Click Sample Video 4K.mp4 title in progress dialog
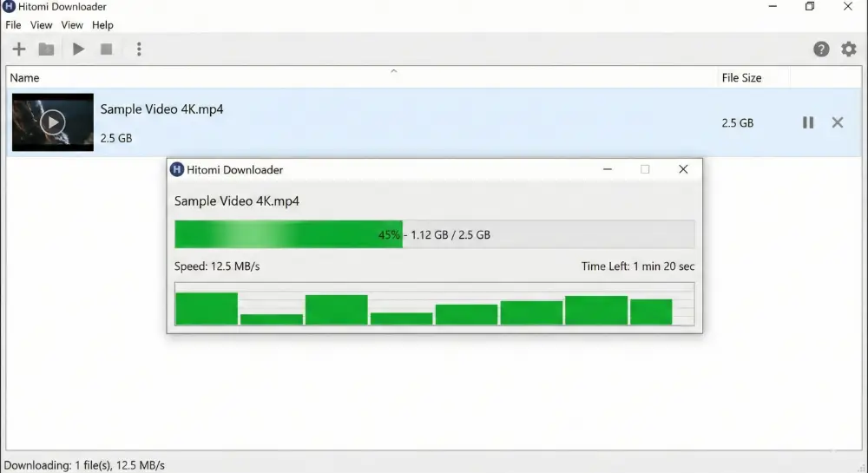This screenshot has height=473, width=868. point(237,200)
